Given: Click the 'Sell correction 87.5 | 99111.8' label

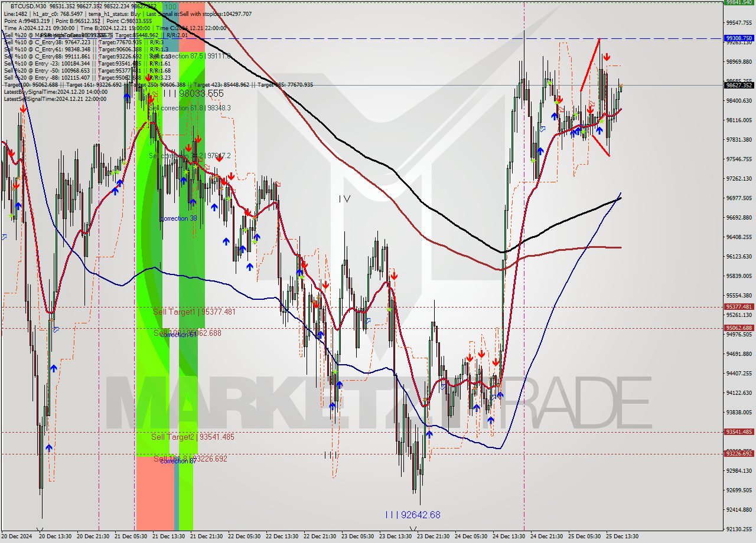Looking at the screenshot, I should (190, 56).
